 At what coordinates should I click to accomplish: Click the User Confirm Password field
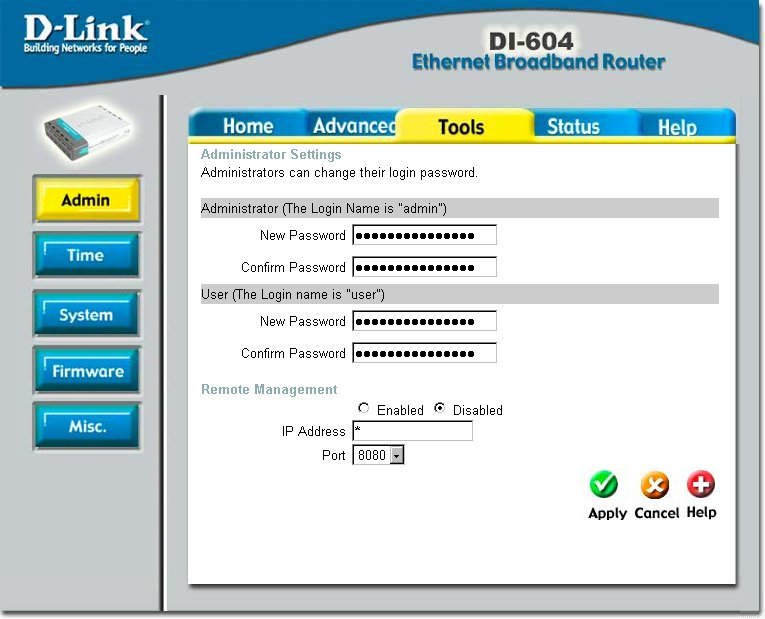click(x=424, y=353)
